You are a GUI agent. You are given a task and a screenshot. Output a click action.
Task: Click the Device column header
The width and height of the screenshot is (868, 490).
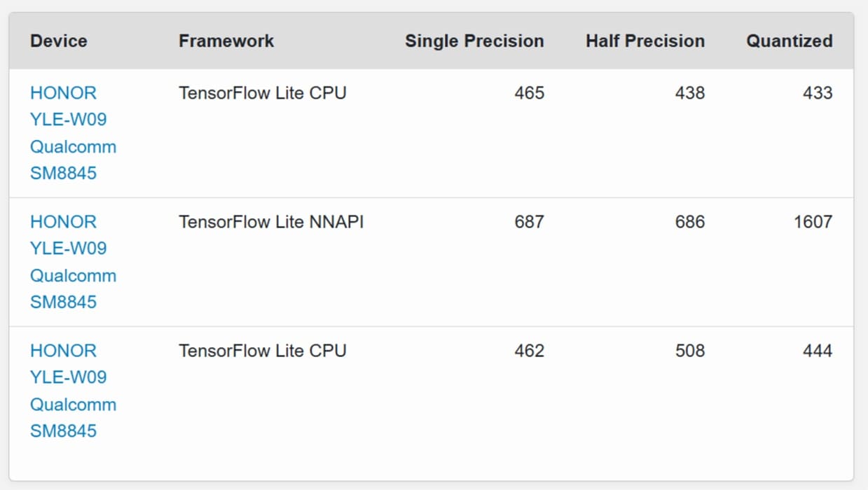click(x=59, y=41)
